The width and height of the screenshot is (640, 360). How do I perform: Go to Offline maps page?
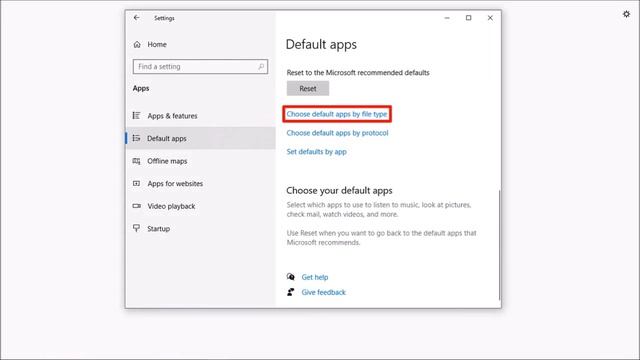click(200, 161)
